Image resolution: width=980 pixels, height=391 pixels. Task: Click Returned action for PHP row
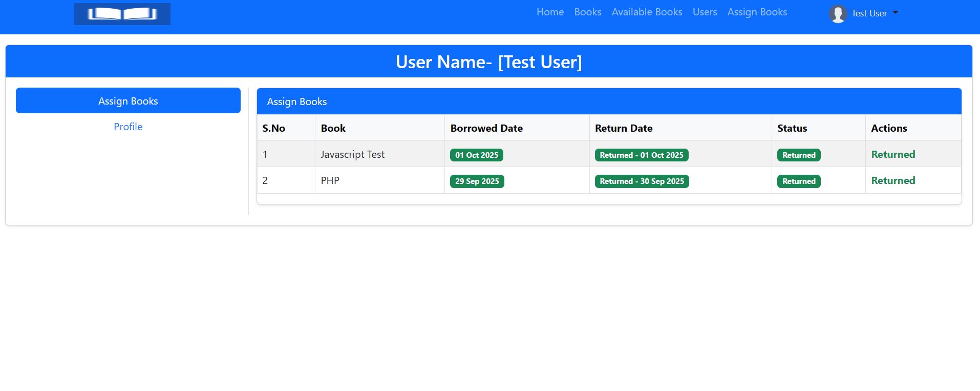coord(893,180)
